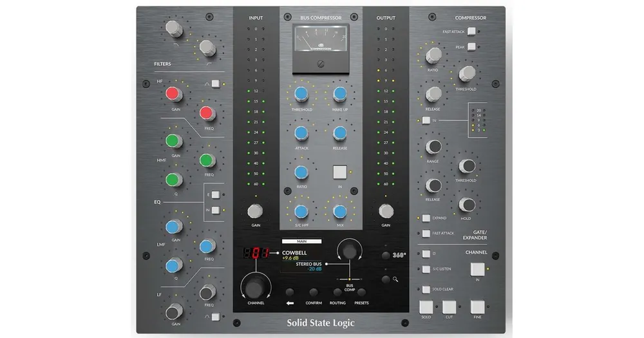Click the Bus Comp encoder knob
644x338 pixels.
tap(350, 250)
